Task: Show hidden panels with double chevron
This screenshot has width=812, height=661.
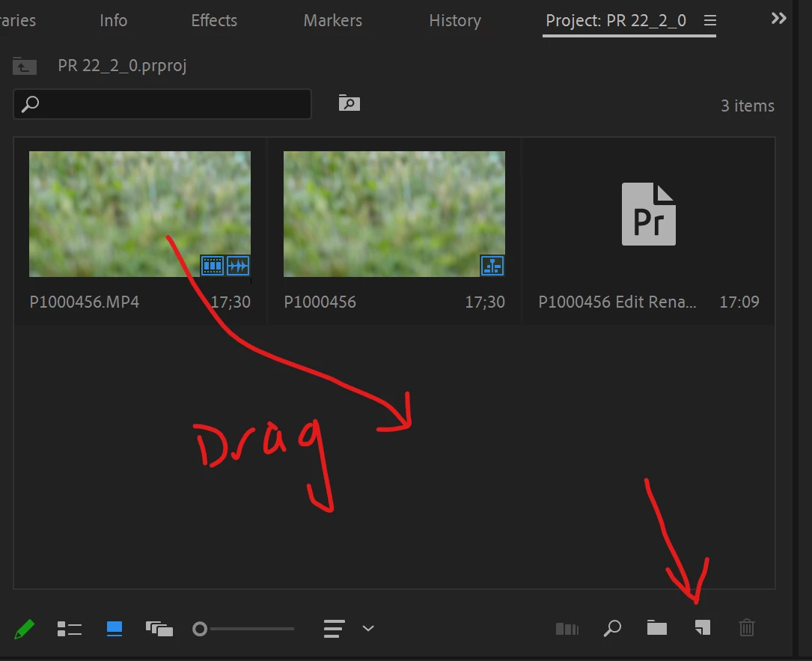Action: pyautogui.click(x=778, y=19)
